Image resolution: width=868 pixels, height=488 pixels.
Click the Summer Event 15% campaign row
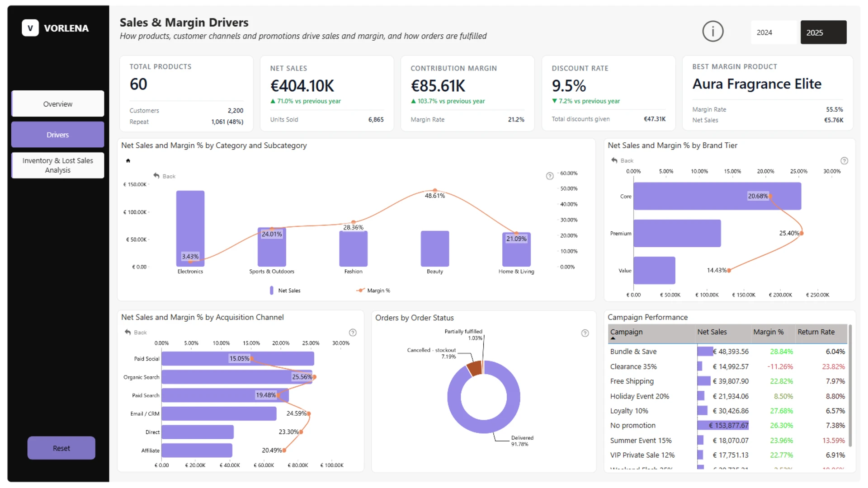727,441
